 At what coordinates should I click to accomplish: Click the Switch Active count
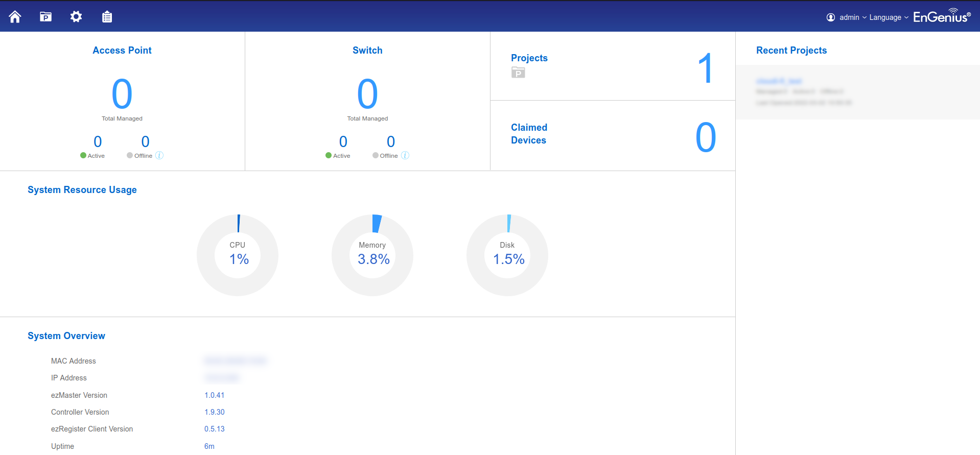343,141
